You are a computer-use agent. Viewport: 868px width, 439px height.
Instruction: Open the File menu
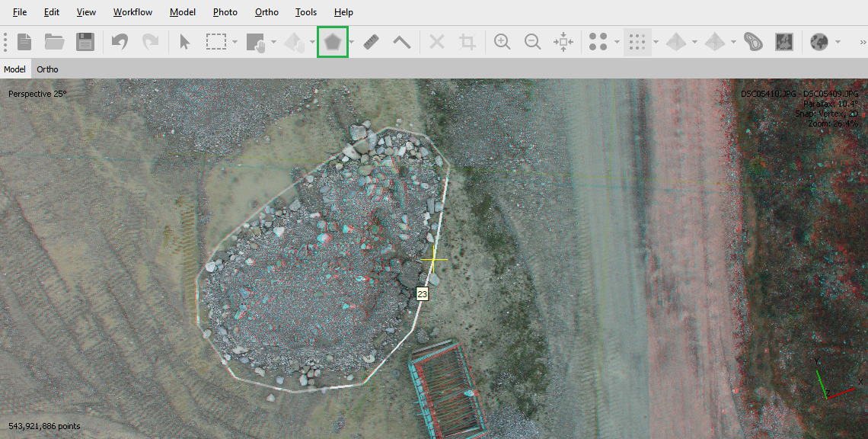(x=19, y=12)
